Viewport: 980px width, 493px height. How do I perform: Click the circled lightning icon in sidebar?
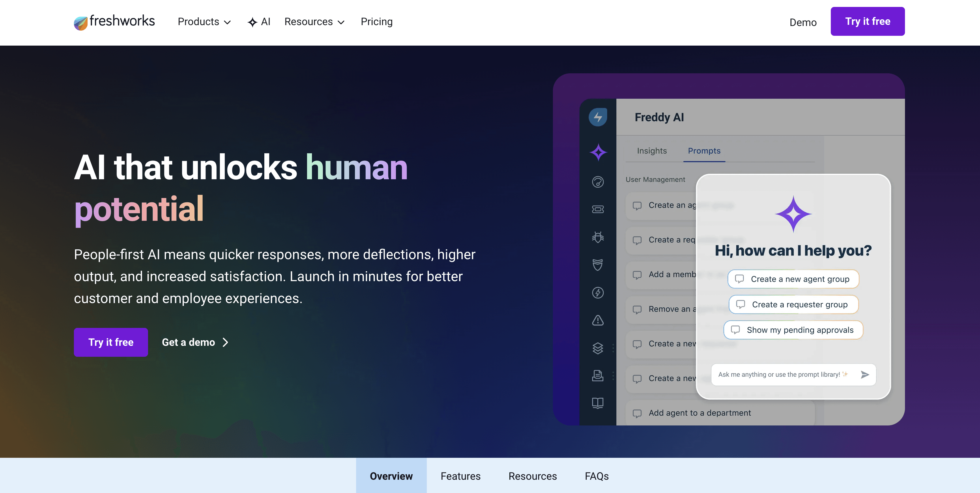click(598, 292)
